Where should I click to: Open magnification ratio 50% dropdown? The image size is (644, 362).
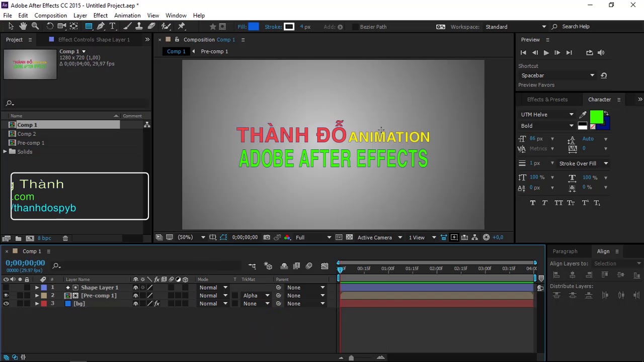coord(193,237)
